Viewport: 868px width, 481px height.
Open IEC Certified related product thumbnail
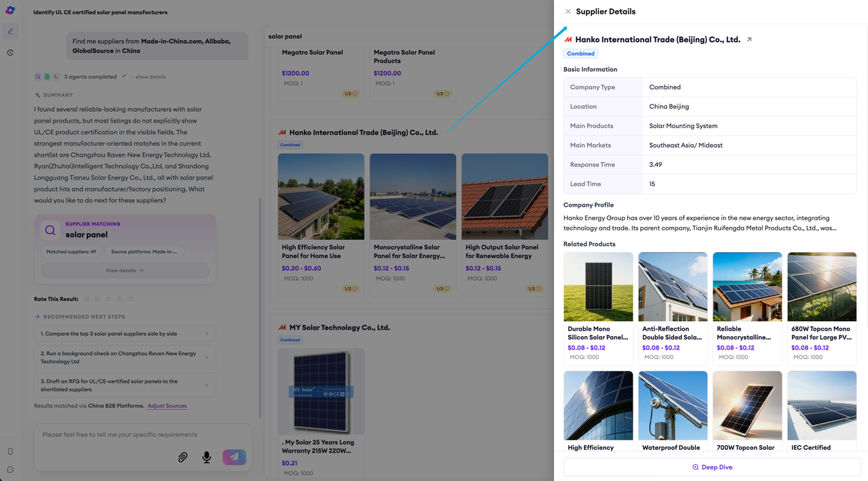pyautogui.click(x=822, y=405)
